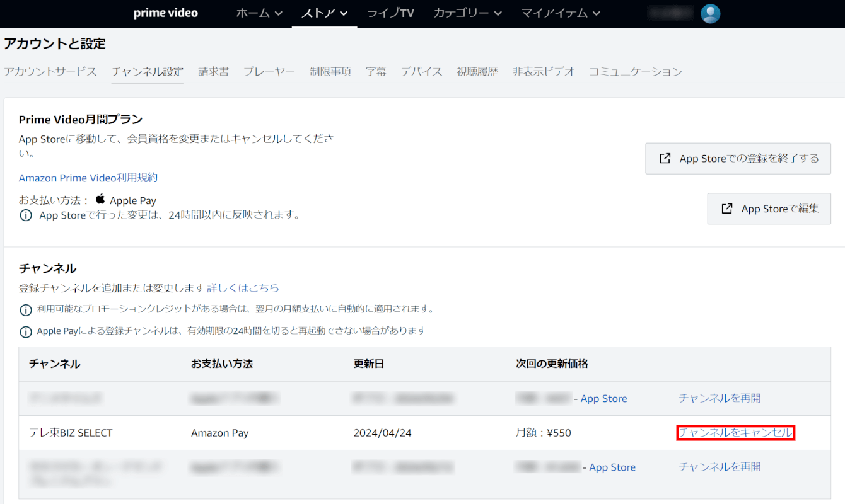Viewport: 845px width, 504px height.
Task: Switch to the 請求書 tab
Action: point(214,72)
